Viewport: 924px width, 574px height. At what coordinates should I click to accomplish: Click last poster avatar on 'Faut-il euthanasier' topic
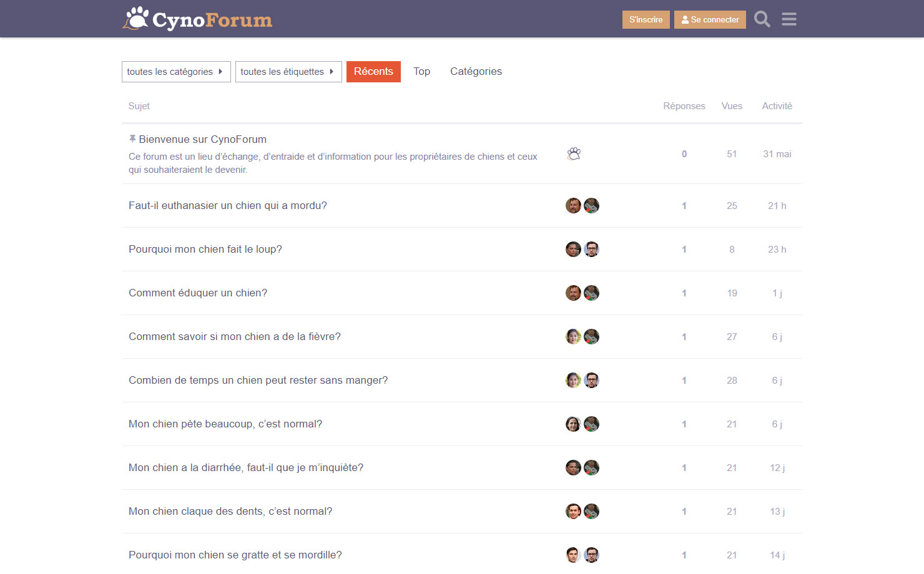coord(591,205)
